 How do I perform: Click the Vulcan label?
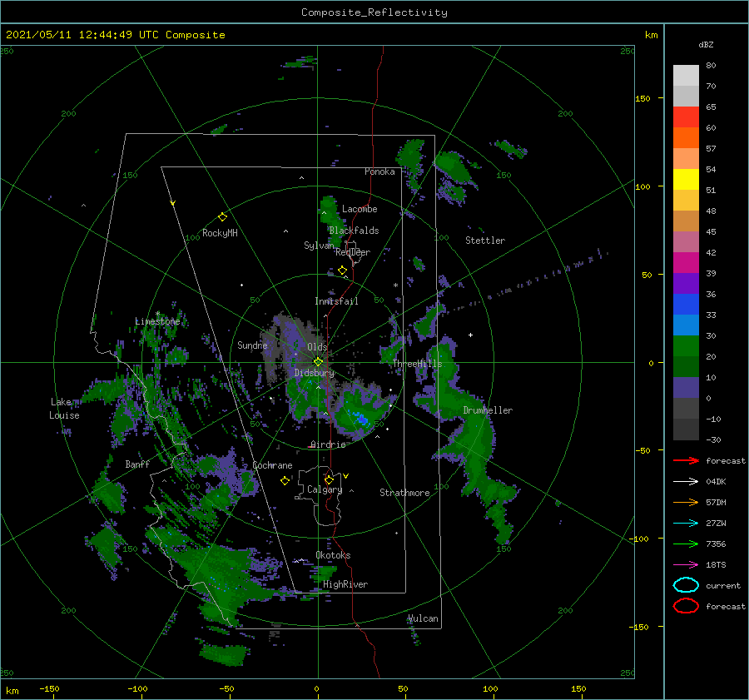423,618
